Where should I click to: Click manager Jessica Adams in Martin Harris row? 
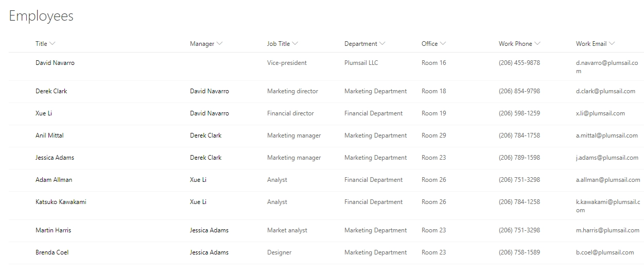(x=209, y=230)
